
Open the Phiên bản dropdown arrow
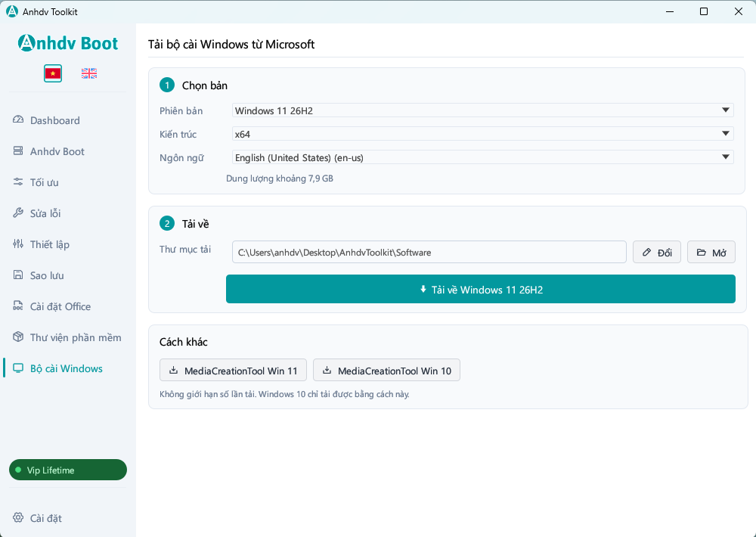725,110
